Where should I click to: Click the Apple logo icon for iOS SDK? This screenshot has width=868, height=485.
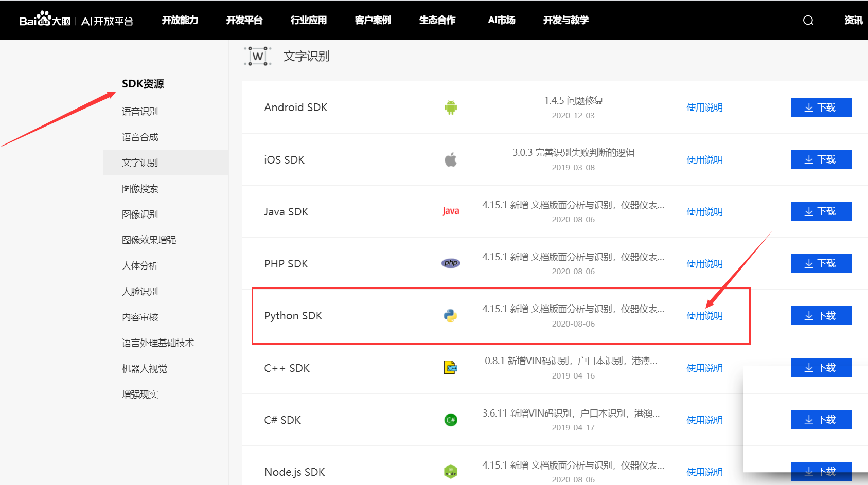tap(451, 159)
